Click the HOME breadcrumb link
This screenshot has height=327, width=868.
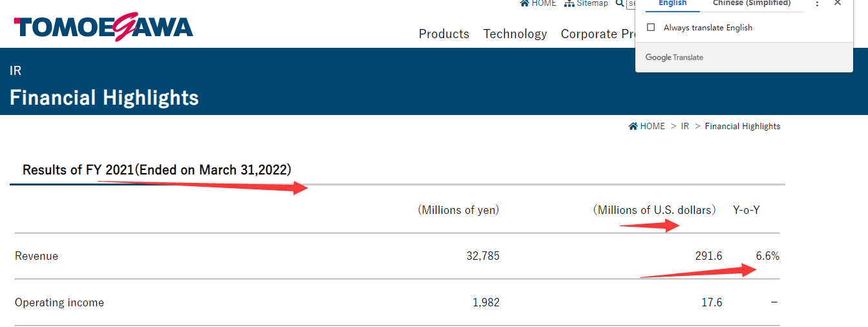(652, 127)
